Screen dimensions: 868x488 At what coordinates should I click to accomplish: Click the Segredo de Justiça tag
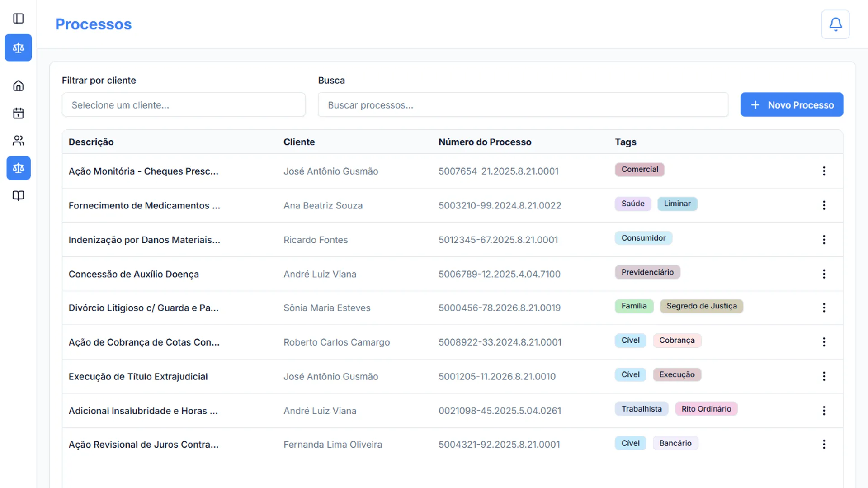[x=701, y=306]
